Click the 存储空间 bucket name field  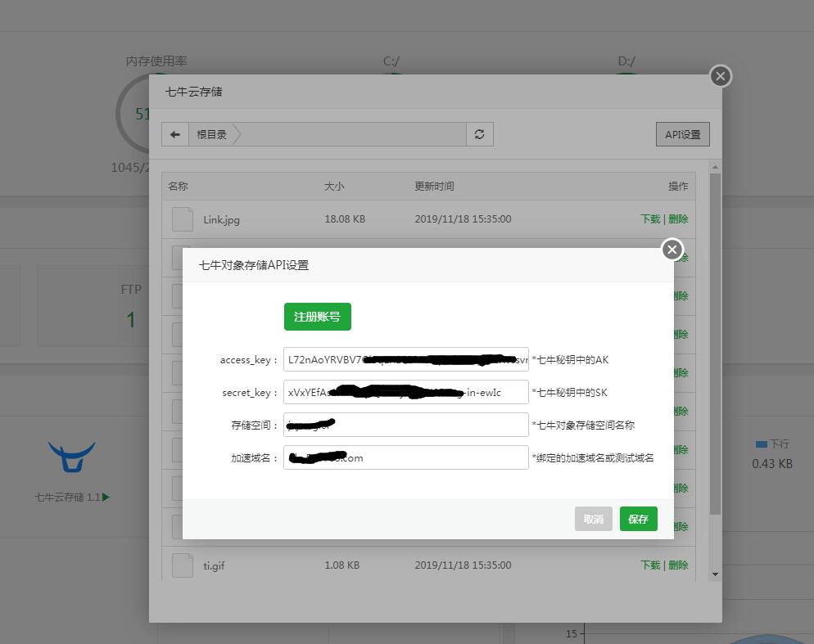pyautogui.click(x=406, y=425)
